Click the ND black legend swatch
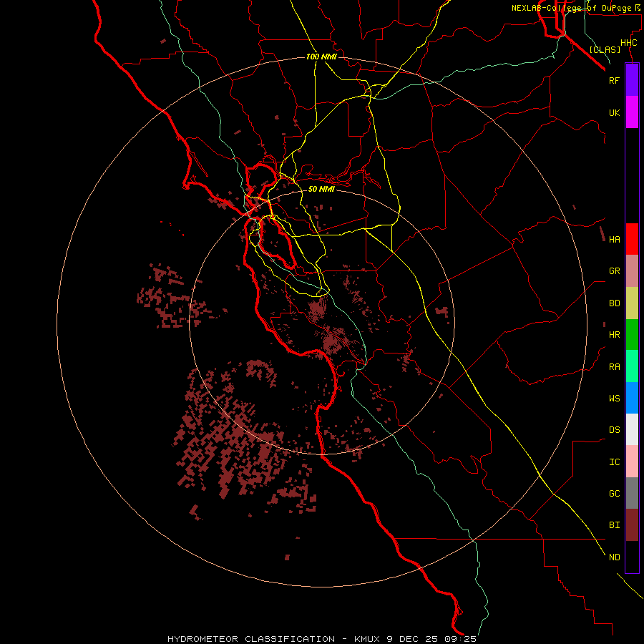The width and height of the screenshot is (644, 644). coord(632,557)
